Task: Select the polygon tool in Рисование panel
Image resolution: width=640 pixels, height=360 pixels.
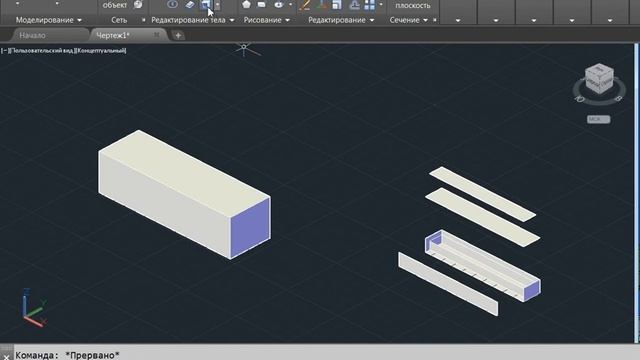Action: point(246,4)
